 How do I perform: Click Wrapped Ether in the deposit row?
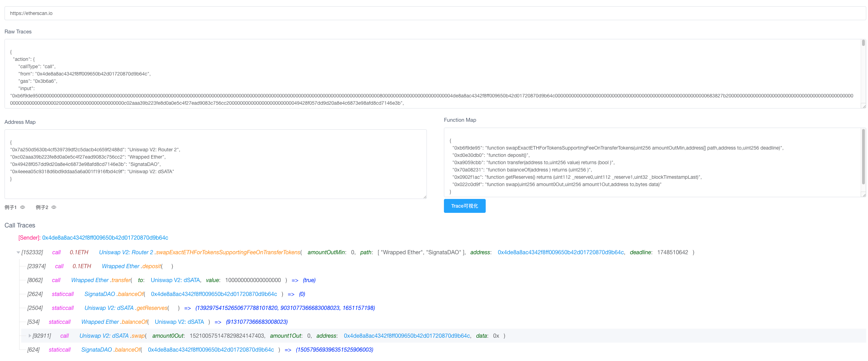121,266
